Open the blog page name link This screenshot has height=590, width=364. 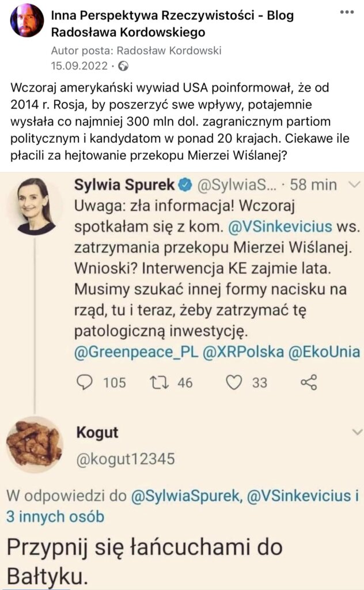[x=172, y=23]
